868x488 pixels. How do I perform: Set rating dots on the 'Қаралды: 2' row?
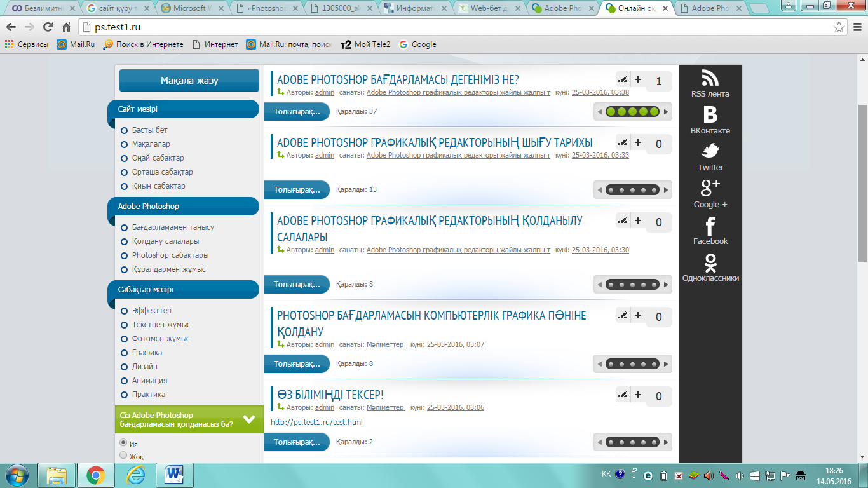click(632, 442)
